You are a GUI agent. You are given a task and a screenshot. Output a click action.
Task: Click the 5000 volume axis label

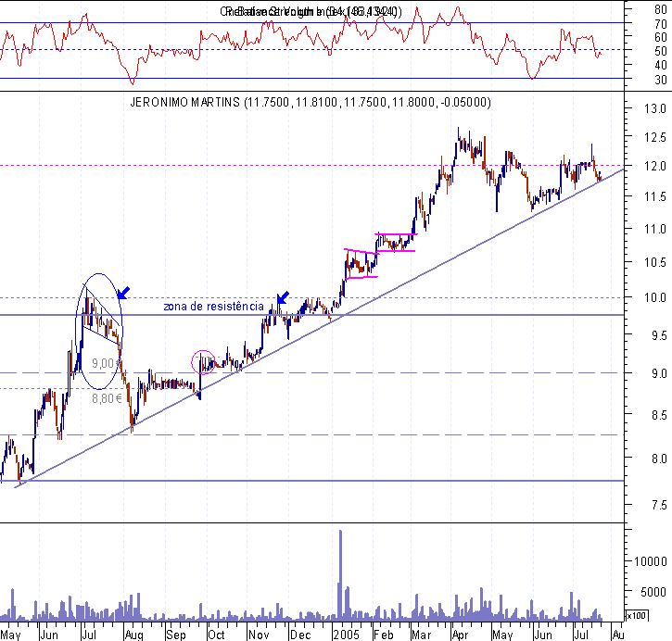(653, 592)
